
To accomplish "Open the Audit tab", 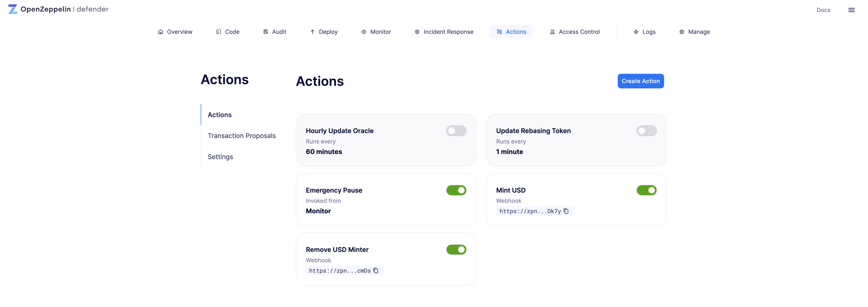I will [x=275, y=32].
